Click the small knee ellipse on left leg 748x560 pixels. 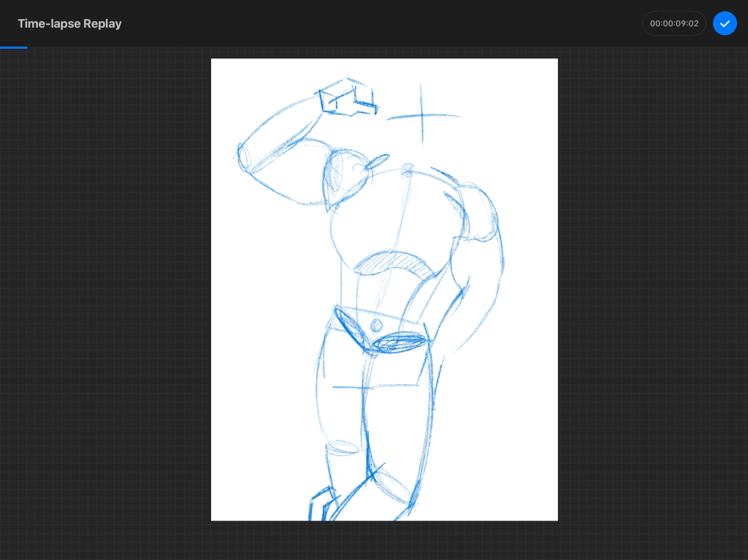(342, 446)
